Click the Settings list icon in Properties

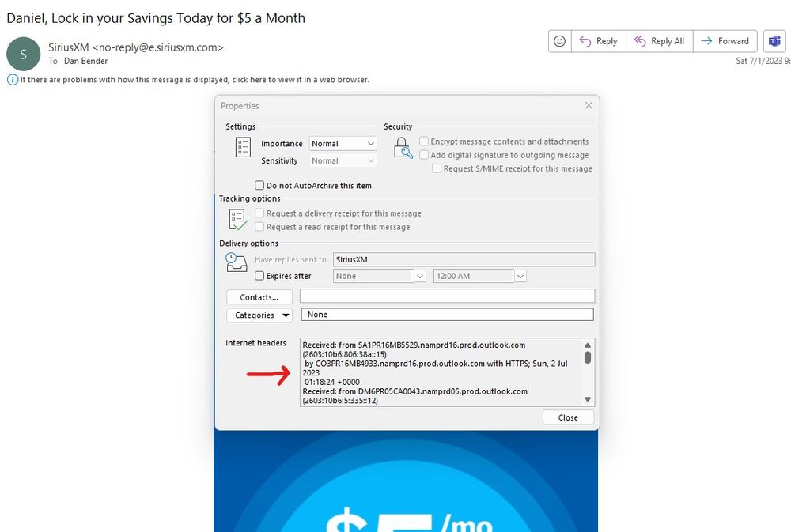(243, 148)
